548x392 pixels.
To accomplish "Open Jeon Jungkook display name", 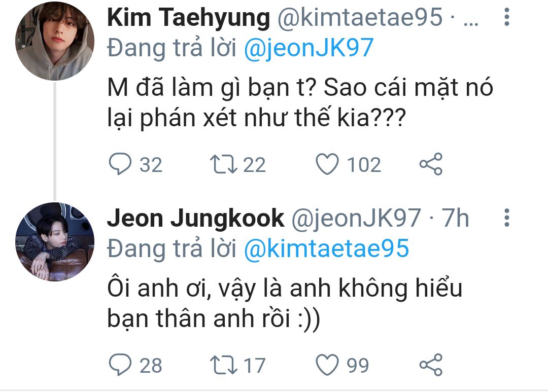I will pyautogui.click(x=196, y=219).
